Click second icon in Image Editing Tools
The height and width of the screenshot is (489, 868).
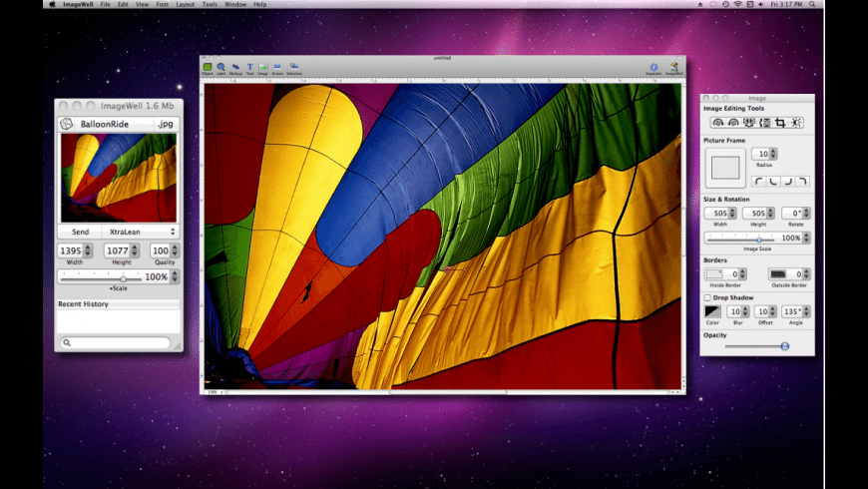click(x=733, y=123)
